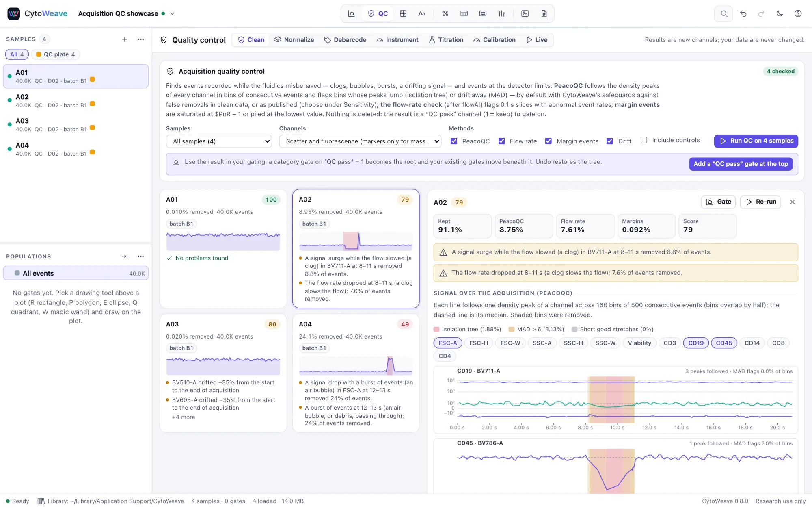
Task: Open the Channels scatter and fluorescence dropdown
Action: click(360, 141)
